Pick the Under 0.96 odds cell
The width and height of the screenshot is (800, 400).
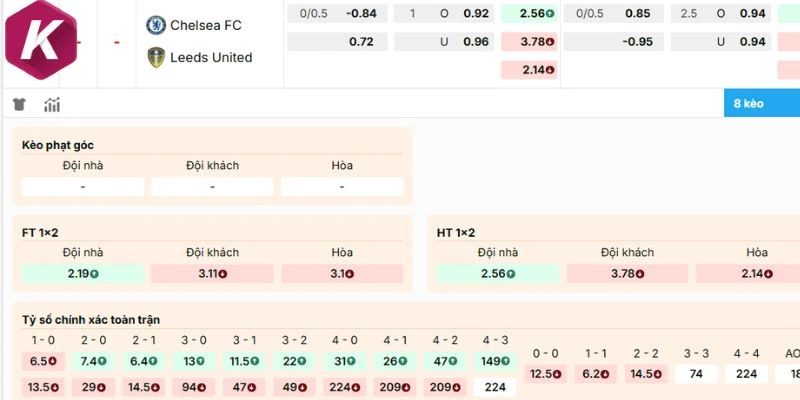click(477, 42)
